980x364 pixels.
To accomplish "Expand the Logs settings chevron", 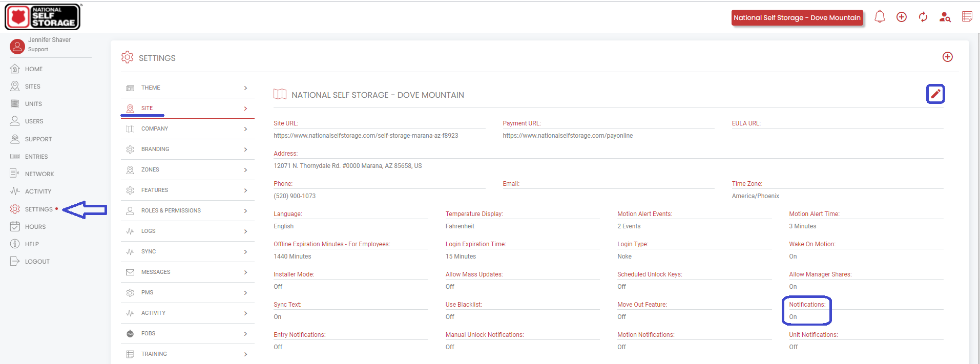I will point(246,231).
